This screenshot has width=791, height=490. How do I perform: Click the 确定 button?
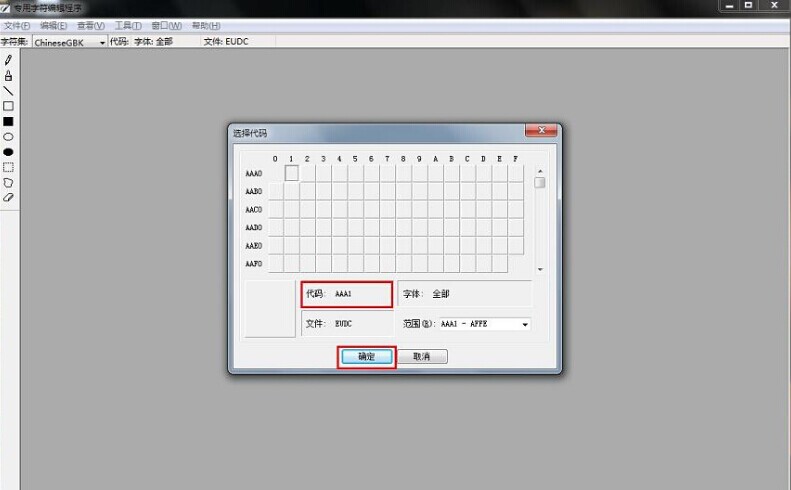[x=366, y=357]
